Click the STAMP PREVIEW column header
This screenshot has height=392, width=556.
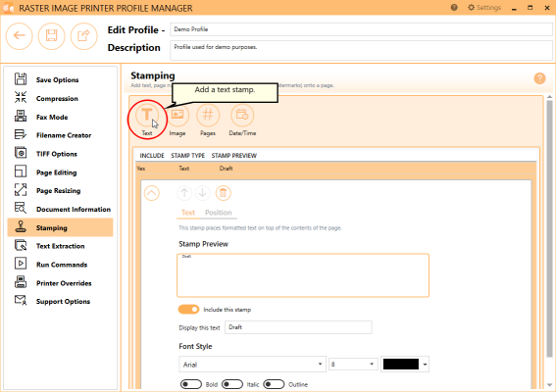(234, 156)
